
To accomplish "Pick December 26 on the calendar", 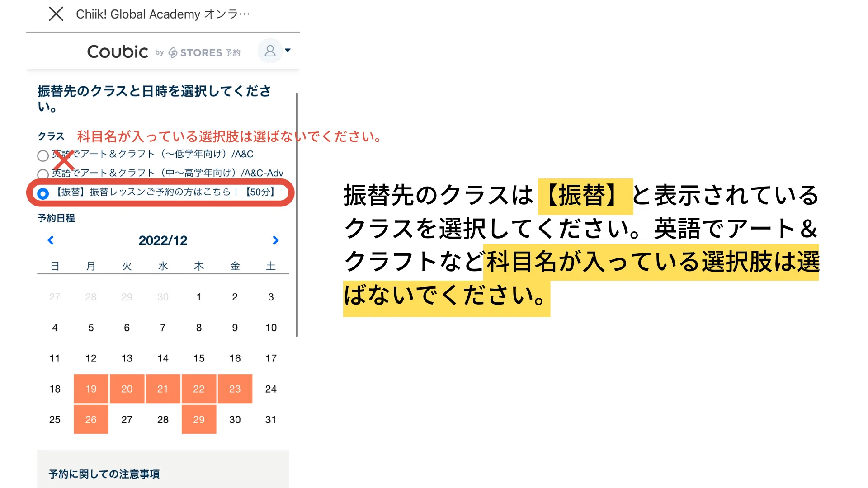I will click(x=91, y=419).
